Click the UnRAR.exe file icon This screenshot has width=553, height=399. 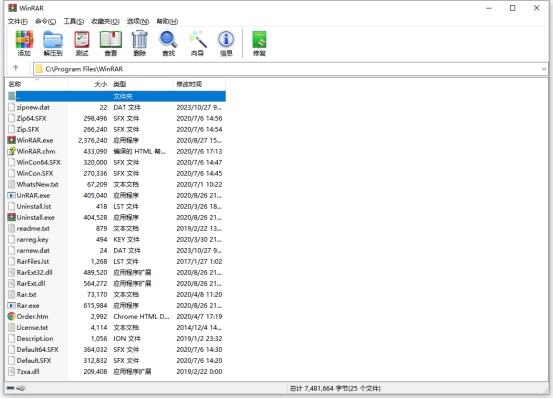pos(12,195)
